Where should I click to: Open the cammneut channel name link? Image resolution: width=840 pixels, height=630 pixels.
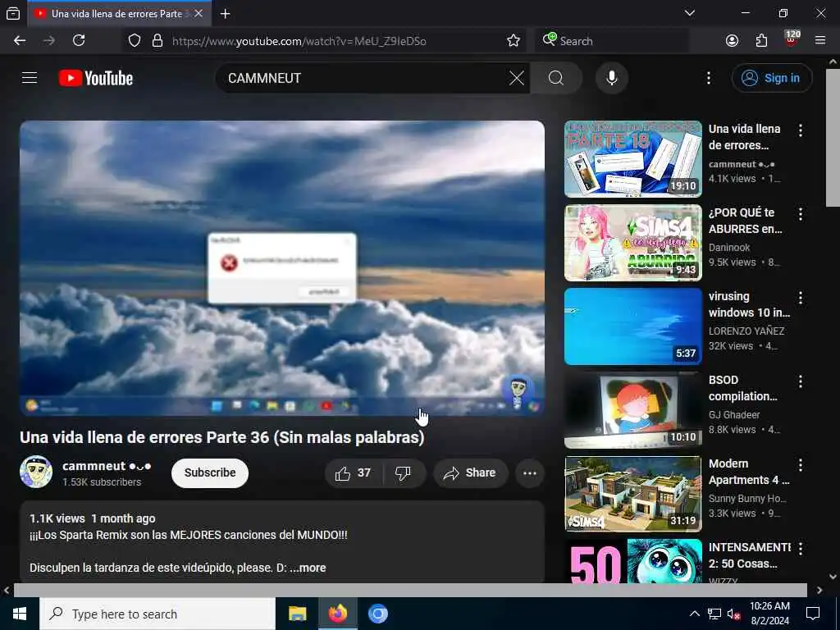point(107,466)
